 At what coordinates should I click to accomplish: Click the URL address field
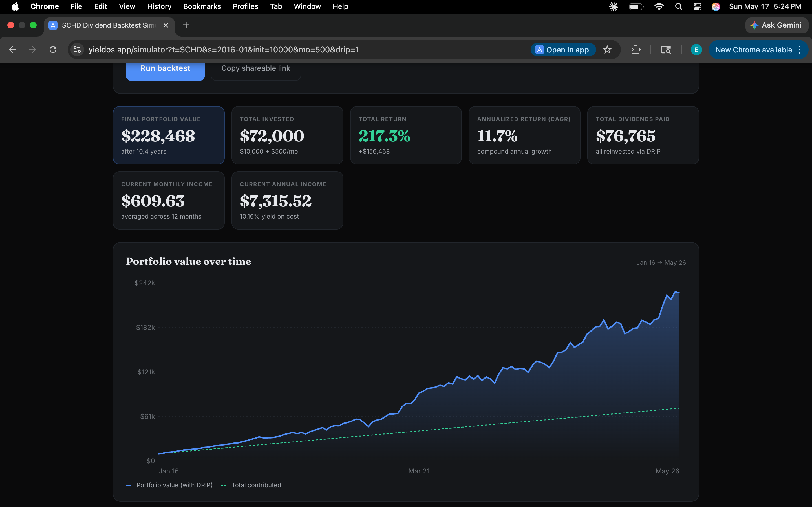(302, 50)
